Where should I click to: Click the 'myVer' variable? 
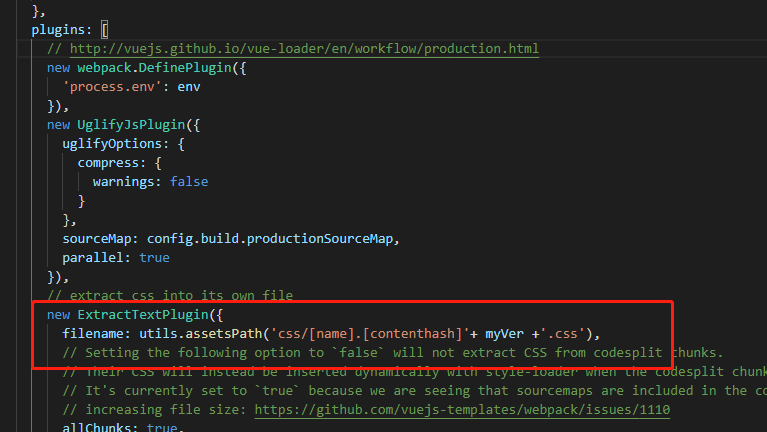pos(504,334)
